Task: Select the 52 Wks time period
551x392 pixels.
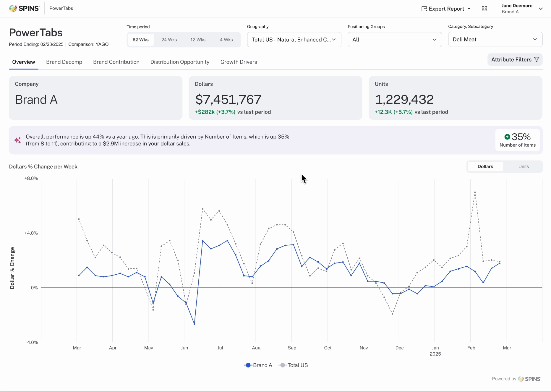Action: (x=141, y=40)
